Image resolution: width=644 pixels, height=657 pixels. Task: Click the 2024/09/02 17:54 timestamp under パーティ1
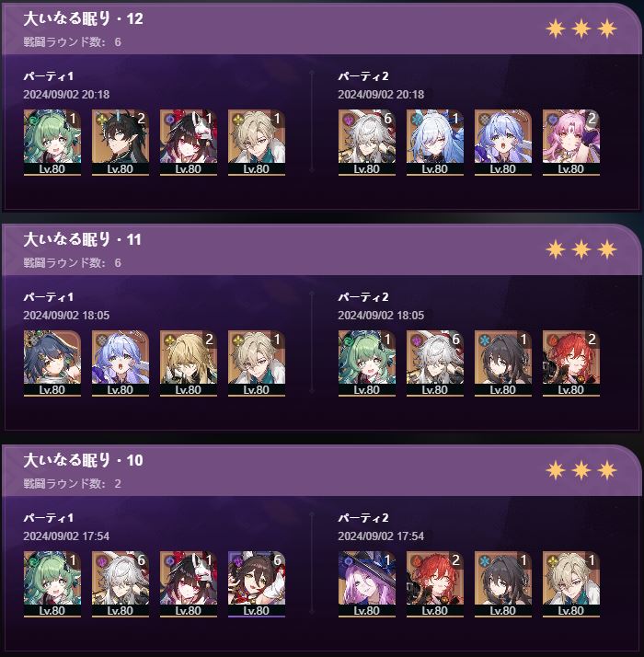pyautogui.click(x=66, y=536)
